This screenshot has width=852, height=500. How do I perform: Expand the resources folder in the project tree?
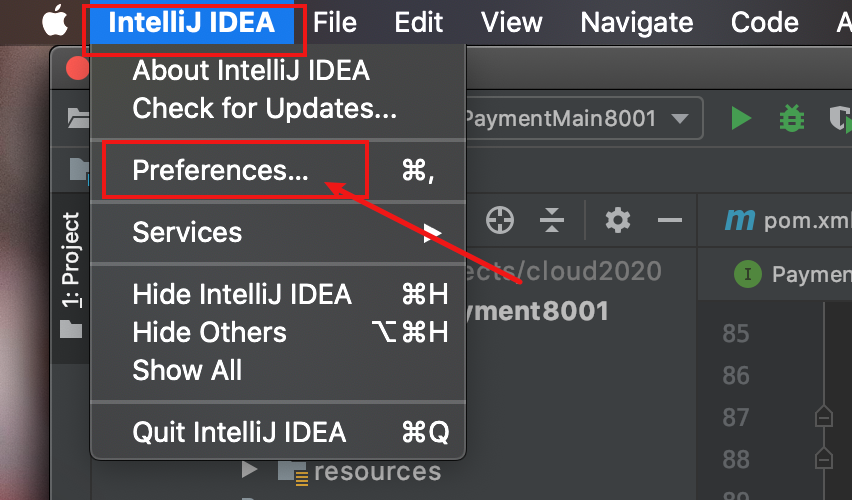coord(249,470)
